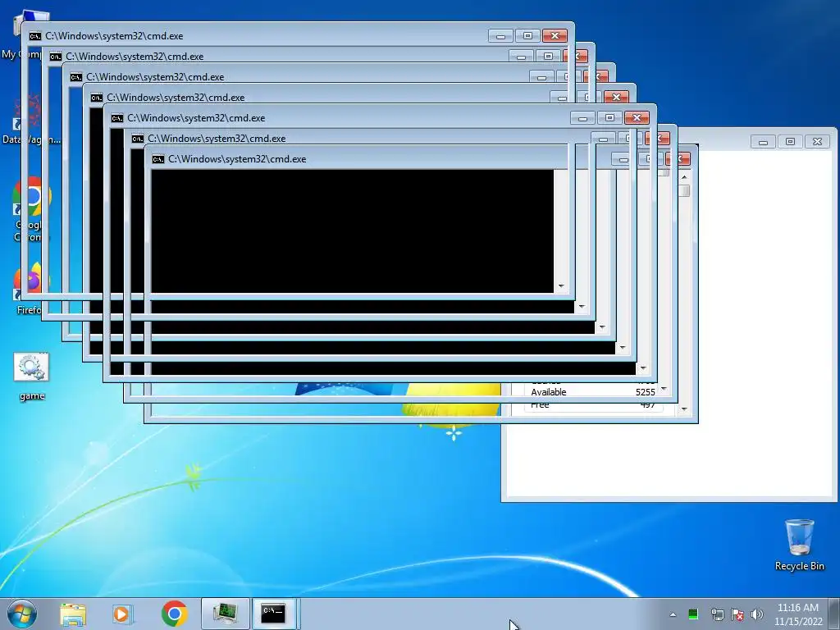This screenshot has height=630, width=840.
Task: Open system menu icon of frontmost cmd window
Action: [x=34, y=36]
